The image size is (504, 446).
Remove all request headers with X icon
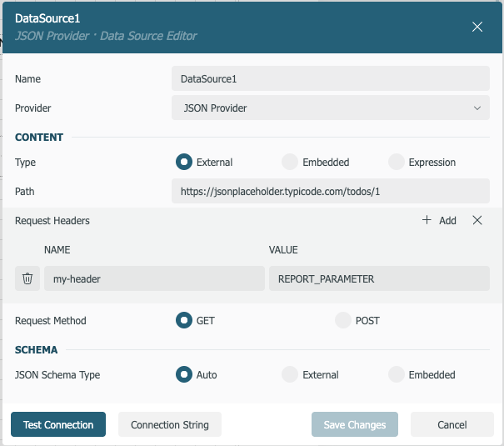click(x=477, y=221)
